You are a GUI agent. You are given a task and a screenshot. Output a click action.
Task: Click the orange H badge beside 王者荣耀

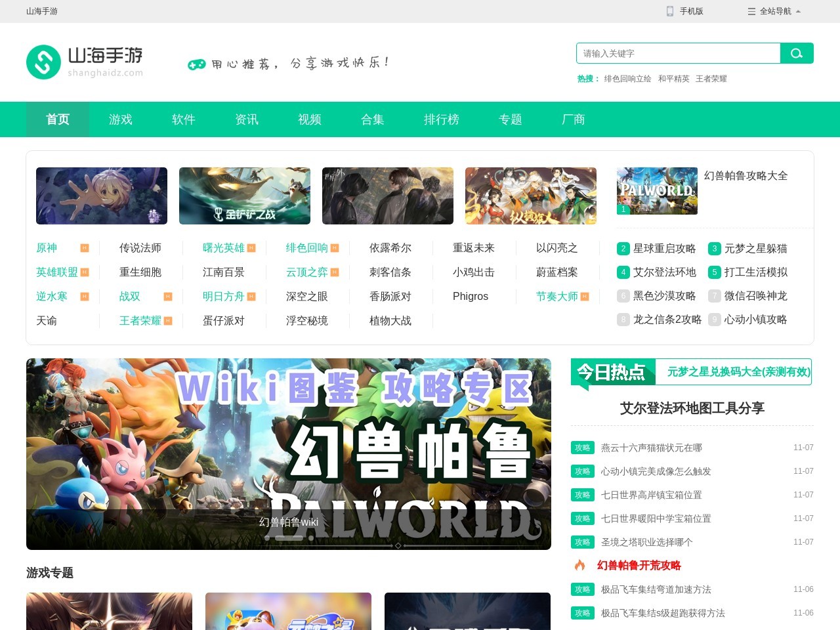pyautogui.click(x=169, y=321)
